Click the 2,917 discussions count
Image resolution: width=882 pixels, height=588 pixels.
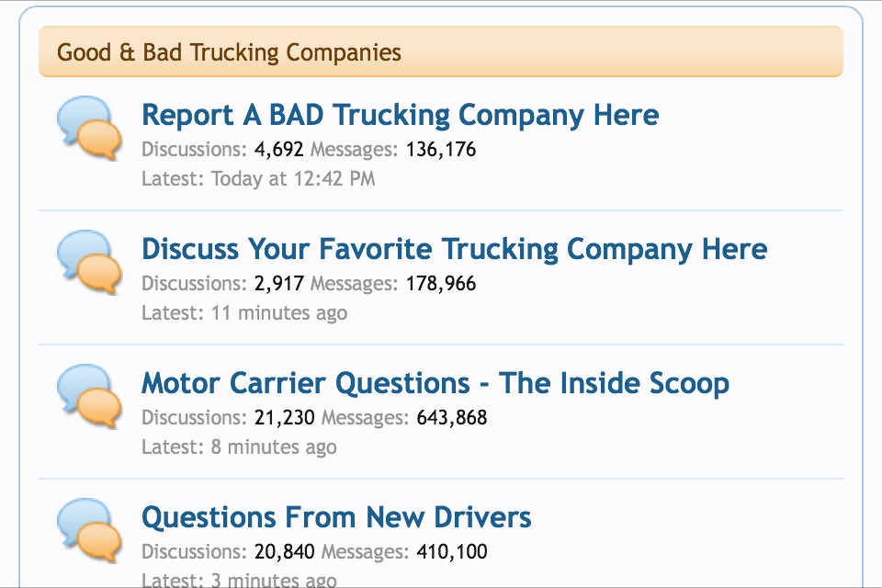pos(278,283)
